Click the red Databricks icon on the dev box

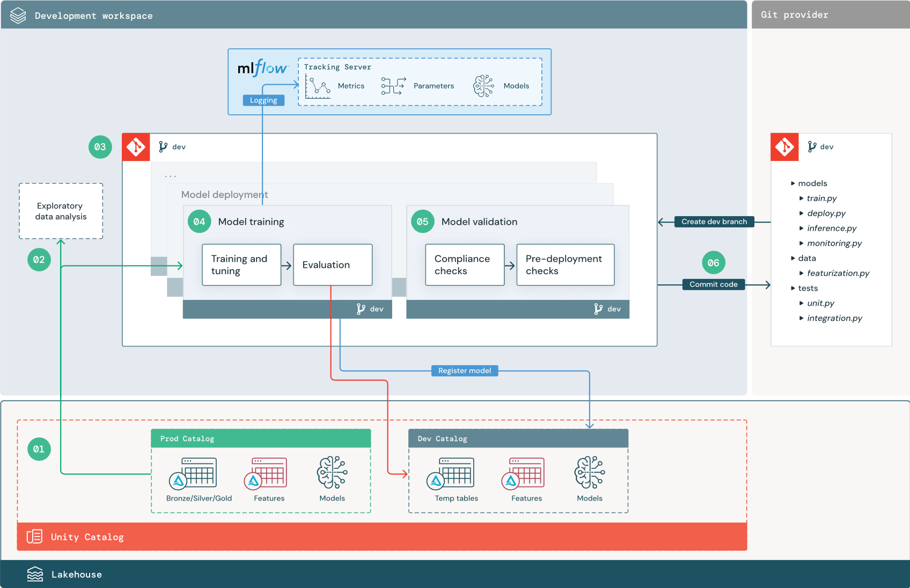(136, 146)
